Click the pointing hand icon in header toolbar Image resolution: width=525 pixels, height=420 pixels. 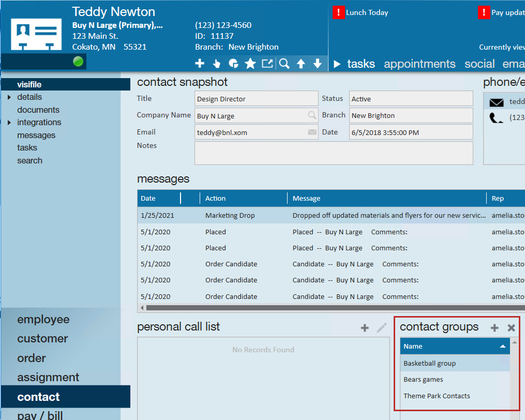(x=217, y=63)
